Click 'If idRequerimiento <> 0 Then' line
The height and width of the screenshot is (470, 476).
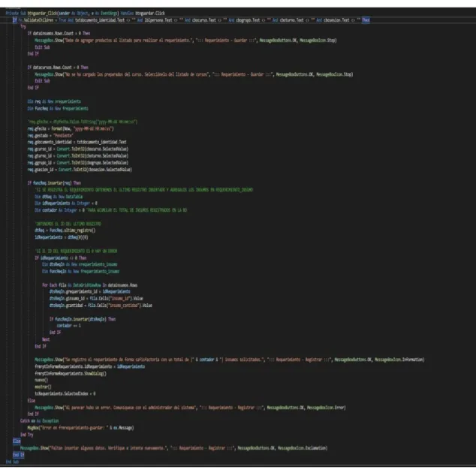point(61,258)
